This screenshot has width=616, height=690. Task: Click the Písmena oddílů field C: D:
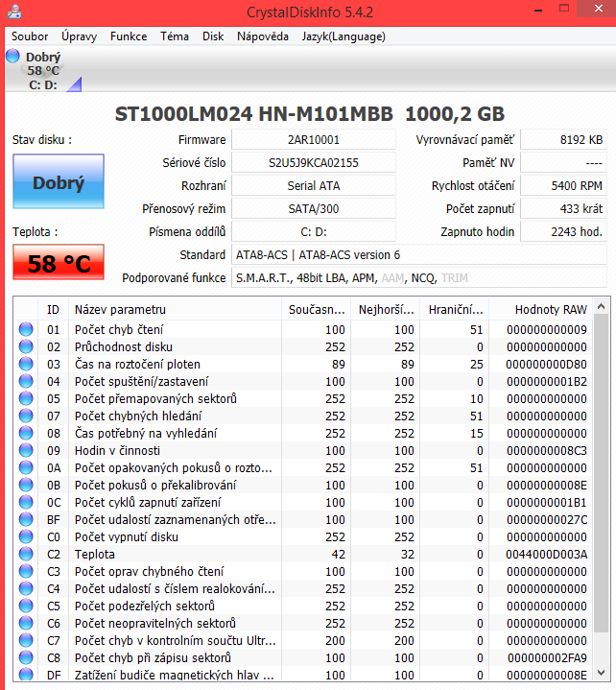pyautogui.click(x=314, y=232)
